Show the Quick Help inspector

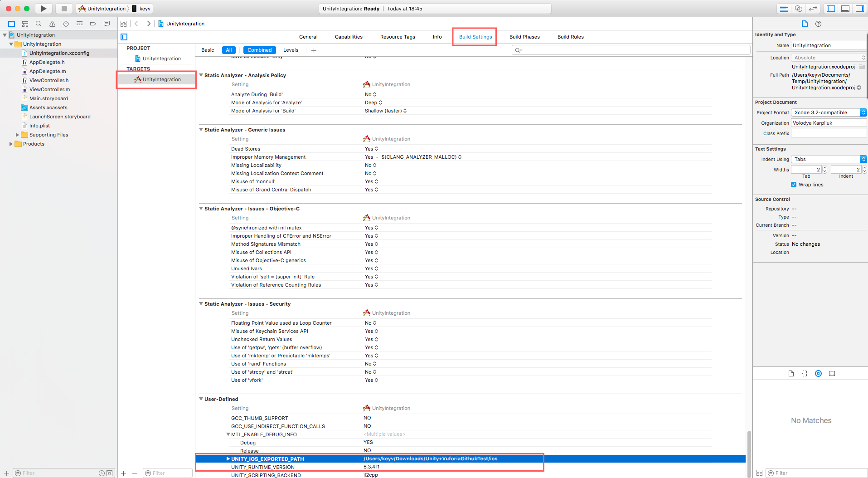coord(818,24)
